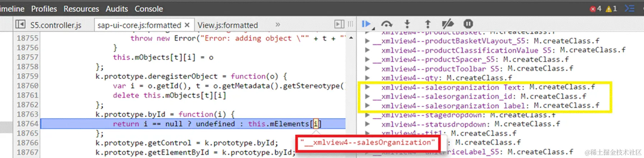This screenshot has width=644, height=158.
Task: Set breakpoint on line number 18755
Action: (x=27, y=38)
